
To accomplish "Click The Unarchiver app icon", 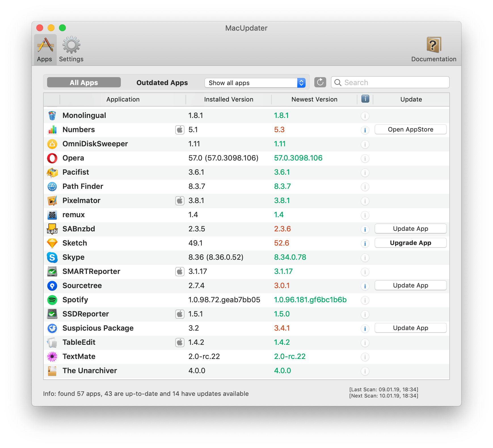I will 52,371.
